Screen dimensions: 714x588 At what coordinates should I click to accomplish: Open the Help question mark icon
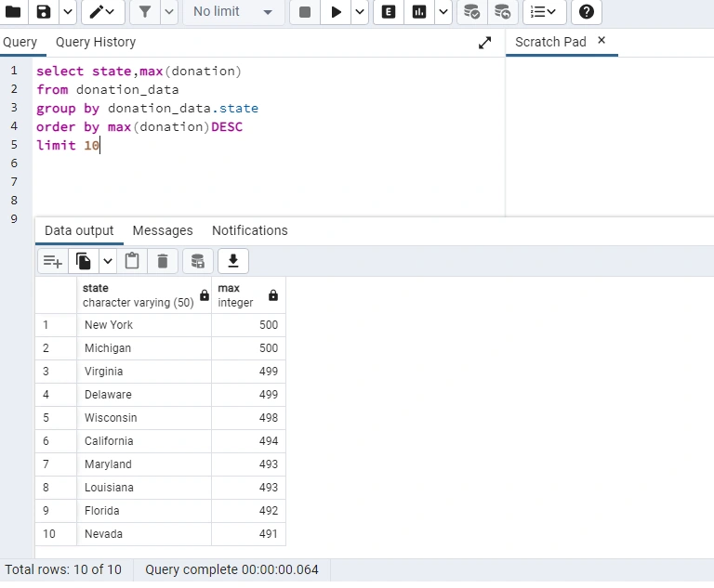click(x=586, y=12)
